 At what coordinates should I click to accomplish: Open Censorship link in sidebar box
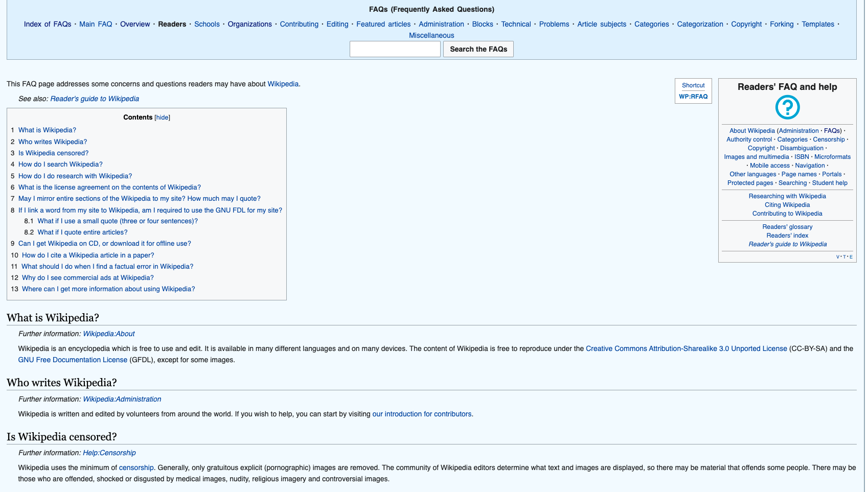(x=829, y=139)
